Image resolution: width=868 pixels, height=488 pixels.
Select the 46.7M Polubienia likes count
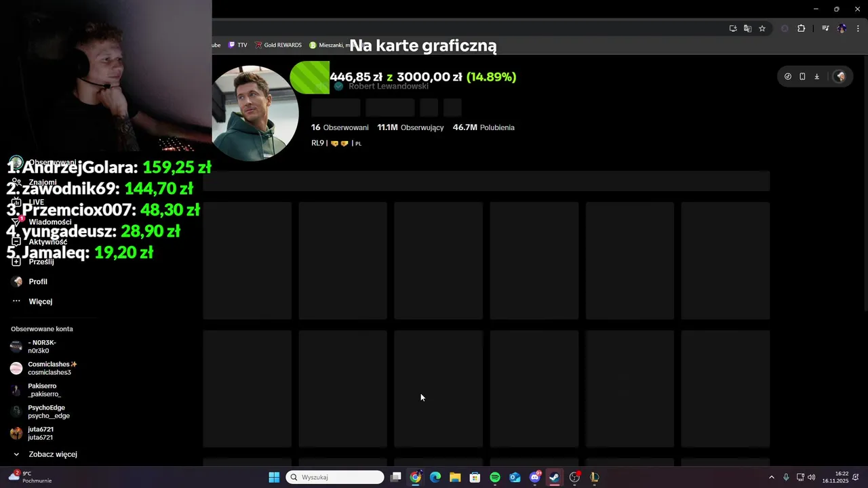coord(484,127)
